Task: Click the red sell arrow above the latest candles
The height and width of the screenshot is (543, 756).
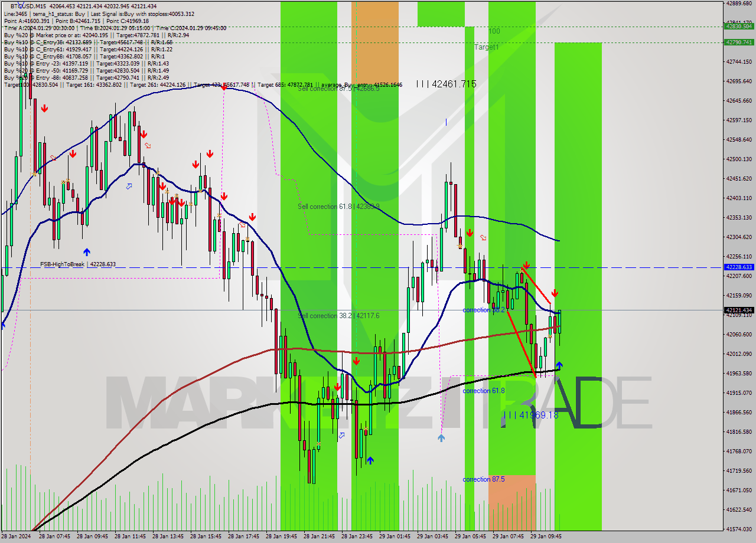Action: [x=555, y=293]
